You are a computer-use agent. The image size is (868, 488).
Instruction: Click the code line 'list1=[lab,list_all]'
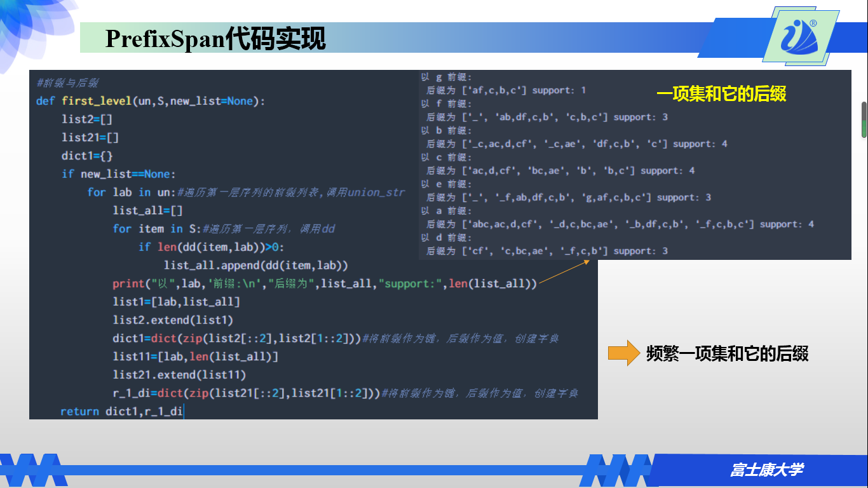click(176, 302)
